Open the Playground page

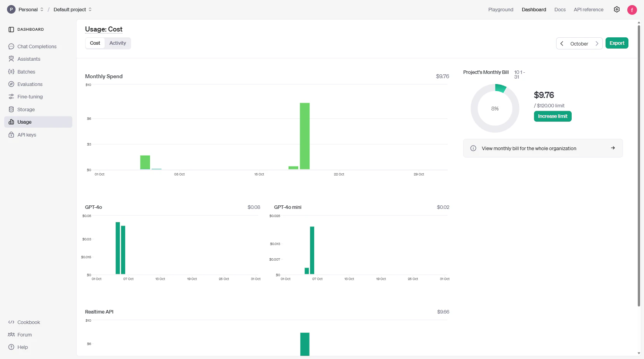click(501, 10)
